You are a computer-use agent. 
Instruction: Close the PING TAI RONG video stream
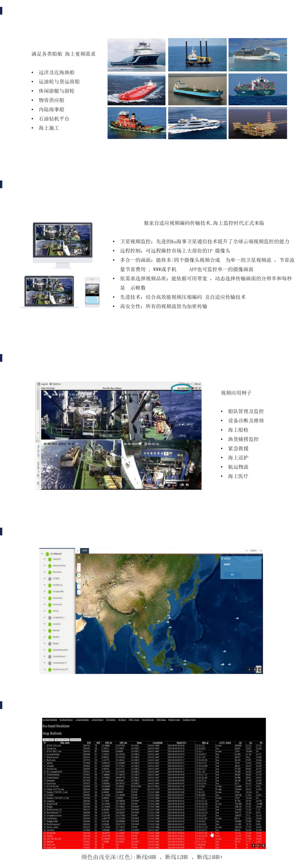pyautogui.click(x=200, y=389)
